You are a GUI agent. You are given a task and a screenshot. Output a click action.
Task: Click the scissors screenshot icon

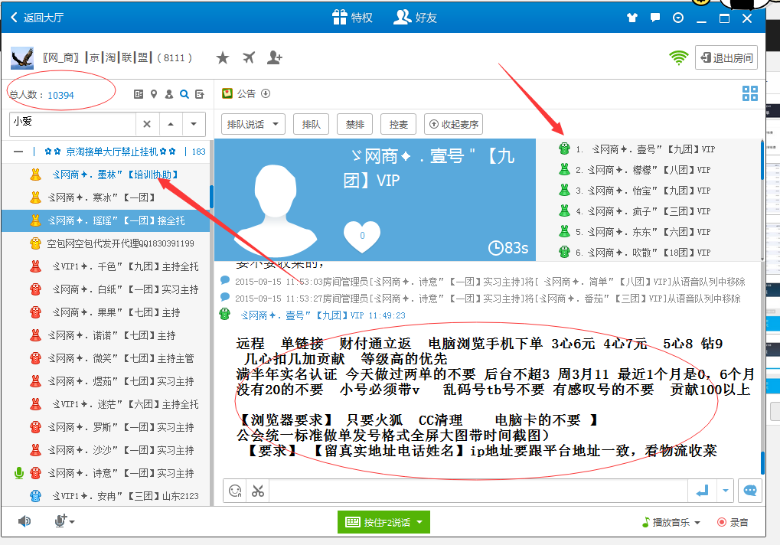[258, 490]
